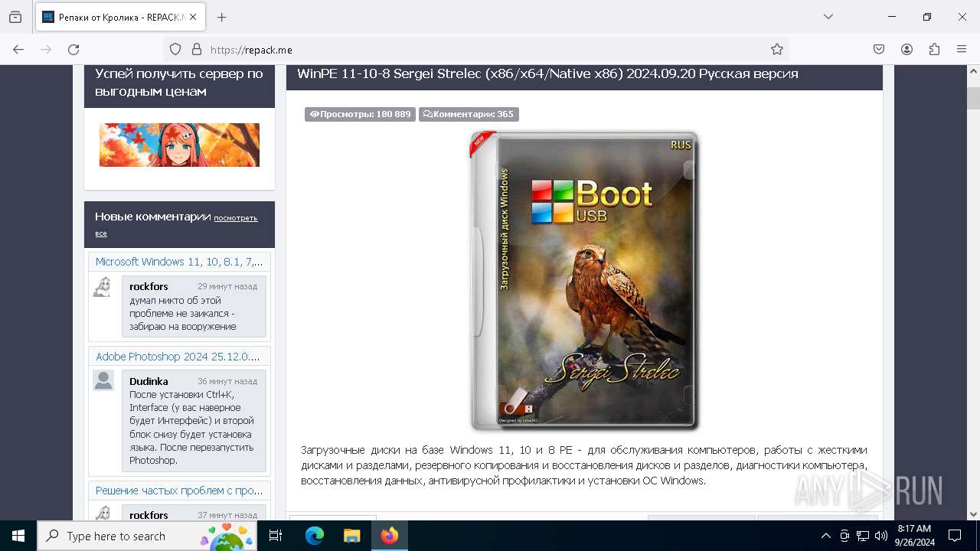Focus the address bar showing repack.me
The width and height of the screenshot is (980, 551).
(475, 49)
